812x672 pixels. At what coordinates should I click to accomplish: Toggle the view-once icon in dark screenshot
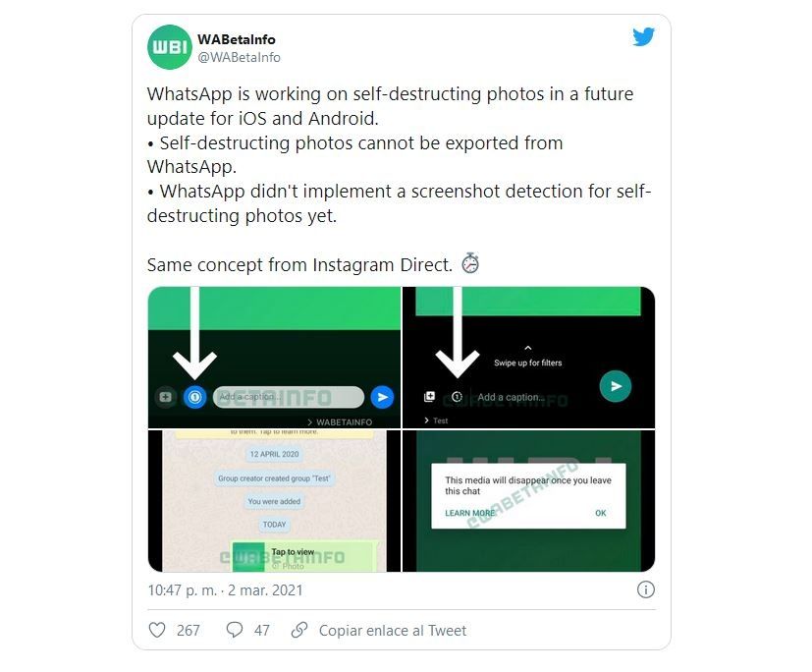pyautogui.click(x=457, y=397)
